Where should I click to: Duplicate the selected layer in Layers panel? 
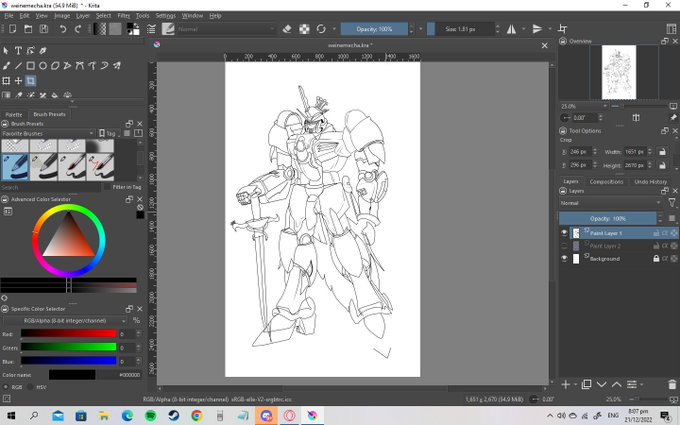tap(587, 384)
